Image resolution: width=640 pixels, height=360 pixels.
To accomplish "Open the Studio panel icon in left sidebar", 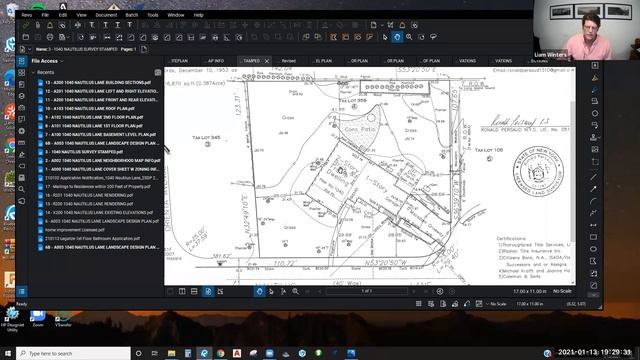I will point(22,201).
